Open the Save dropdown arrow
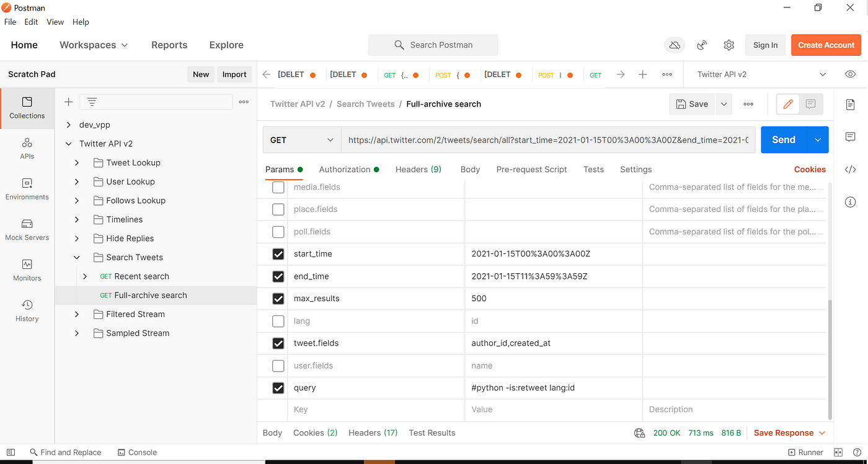 click(x=724, y=104)
